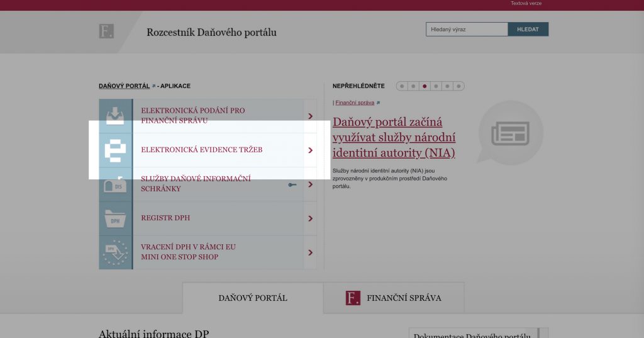The image size is (644, 338).
Task: Open the Textová verze link
Action: coord(526,3)
